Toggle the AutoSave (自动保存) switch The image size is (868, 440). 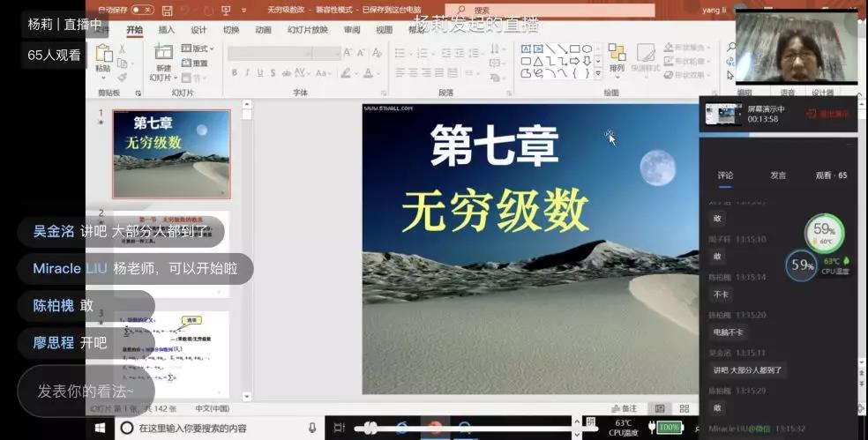point(141,11)
